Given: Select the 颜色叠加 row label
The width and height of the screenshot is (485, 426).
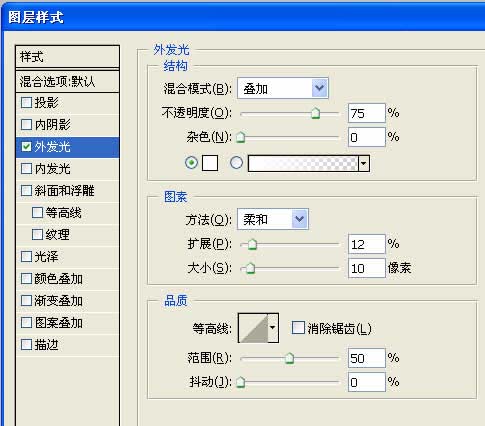Looking at the screenshot, I should [58, 279].
